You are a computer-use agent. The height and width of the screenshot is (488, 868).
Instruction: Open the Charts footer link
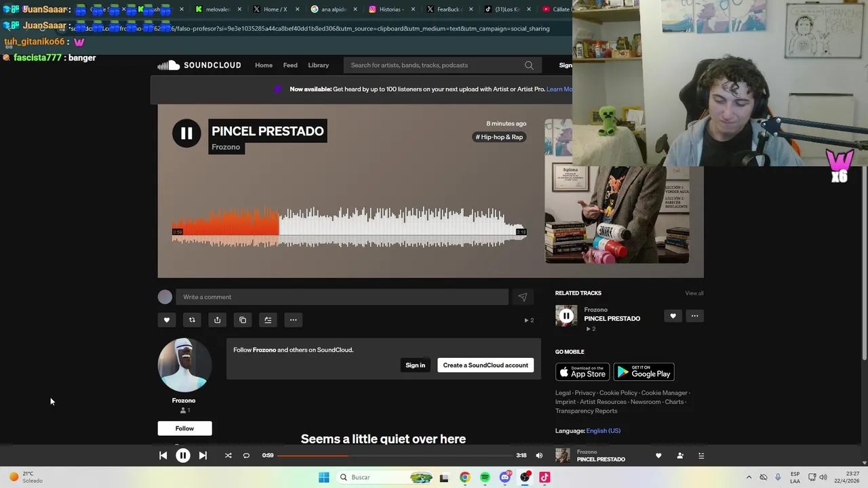pos(674,402)
